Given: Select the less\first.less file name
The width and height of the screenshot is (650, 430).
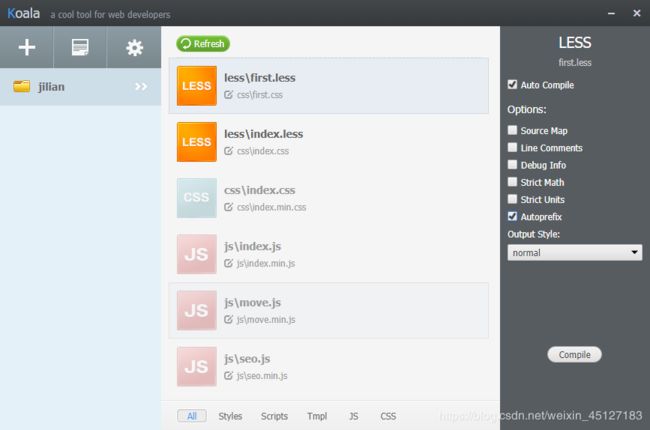Looking at the screenshot, I should pyautogui.click(x=260, y=78).
